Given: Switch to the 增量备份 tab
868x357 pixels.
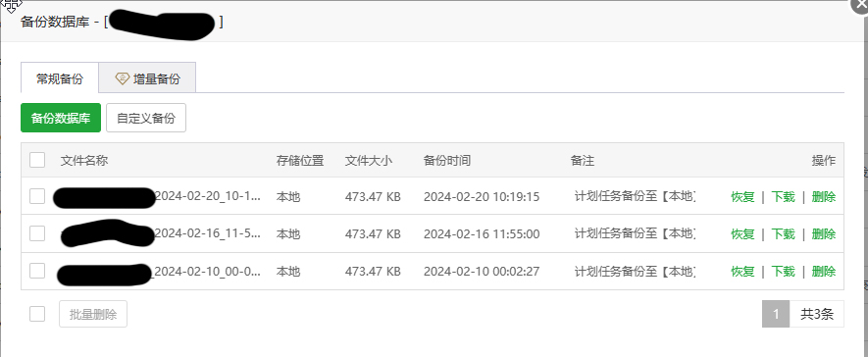Looking at the screenshot, I should 147,78.
